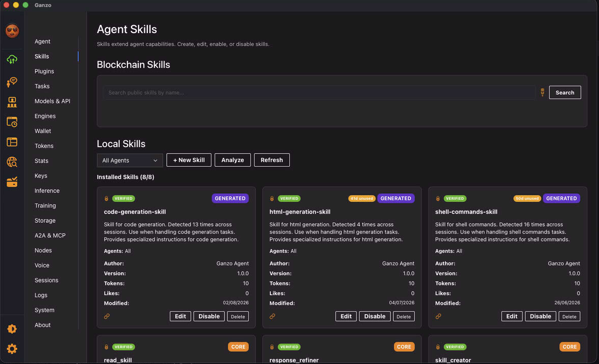Open the person chat bubble icon
Viewport: 599px width, 364px height.
(x=12, y=82)
